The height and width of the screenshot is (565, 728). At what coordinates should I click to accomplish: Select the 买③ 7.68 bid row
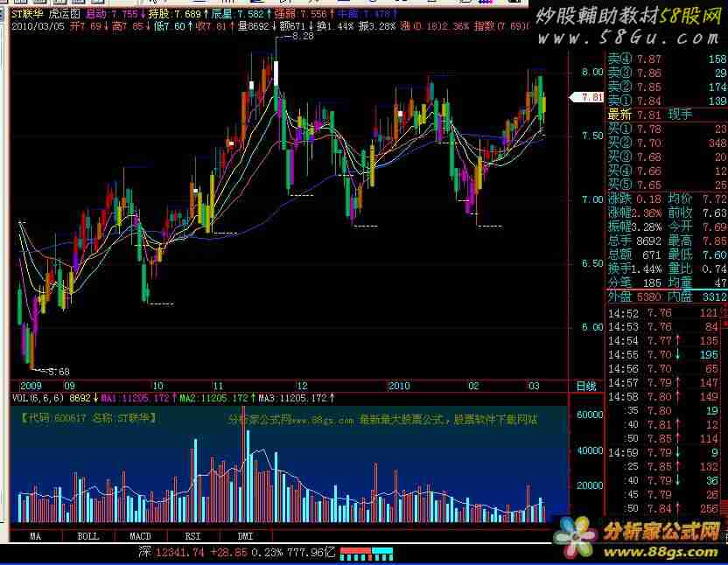pyautogui.click(x=667, y=157)
